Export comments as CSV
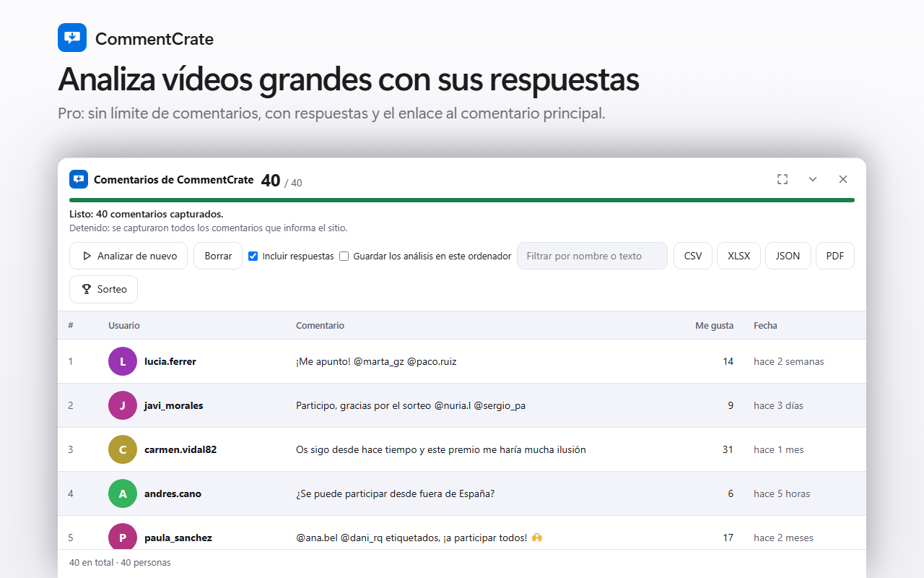The image size is (924, 578). click(x=693, y=256)
